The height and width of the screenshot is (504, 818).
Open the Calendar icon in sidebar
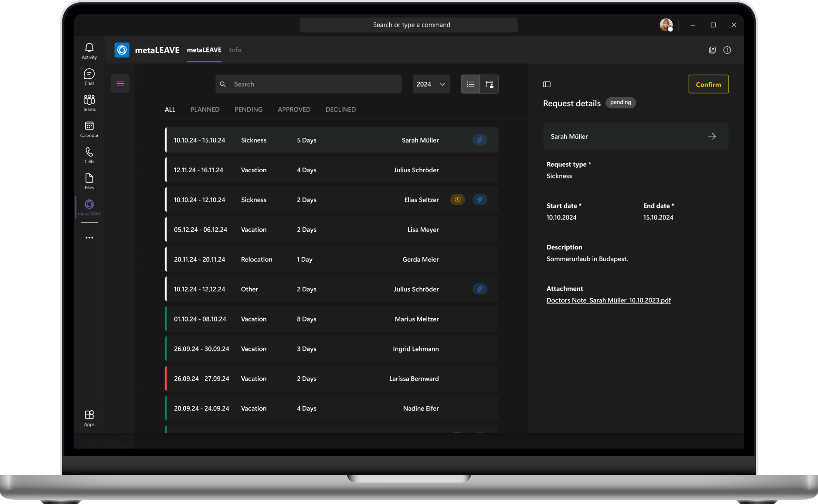(x=89, y=129)
